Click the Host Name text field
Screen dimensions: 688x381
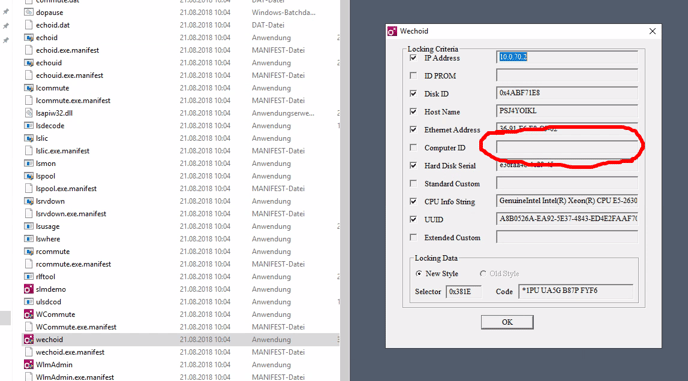(567, 111)
